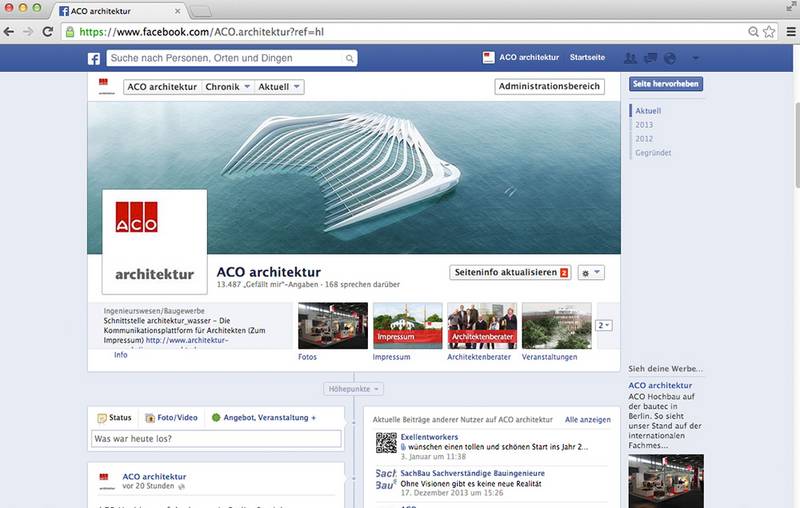
Task: Open friend requests icon in header
Action: tap(631, 58)
